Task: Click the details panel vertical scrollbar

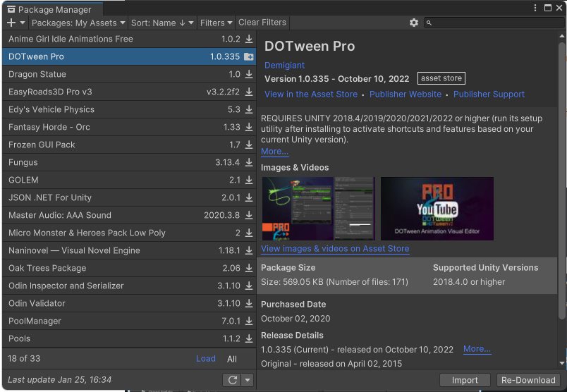Action: pos(561,180)
